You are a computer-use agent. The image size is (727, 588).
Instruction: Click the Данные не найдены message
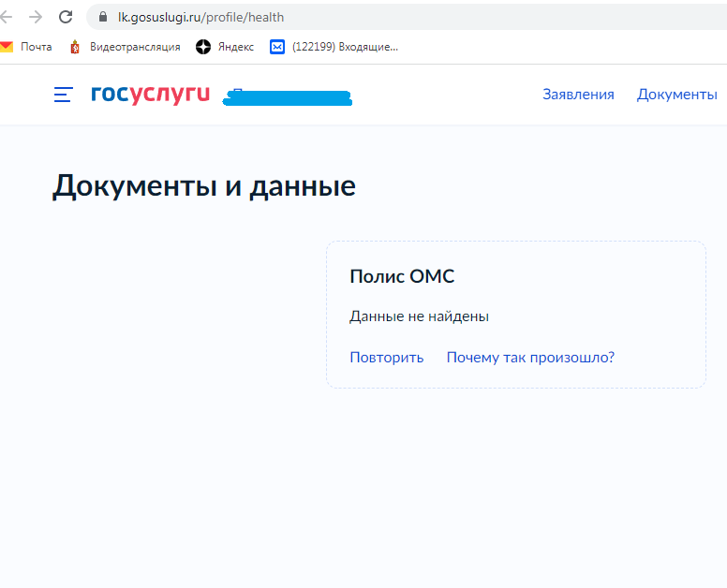pyautogui.click(x=419, y=316)
